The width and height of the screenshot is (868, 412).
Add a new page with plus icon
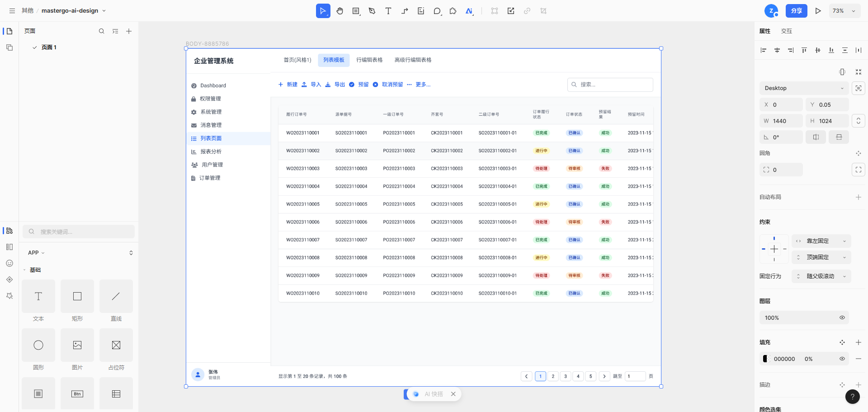coord(129,31)
